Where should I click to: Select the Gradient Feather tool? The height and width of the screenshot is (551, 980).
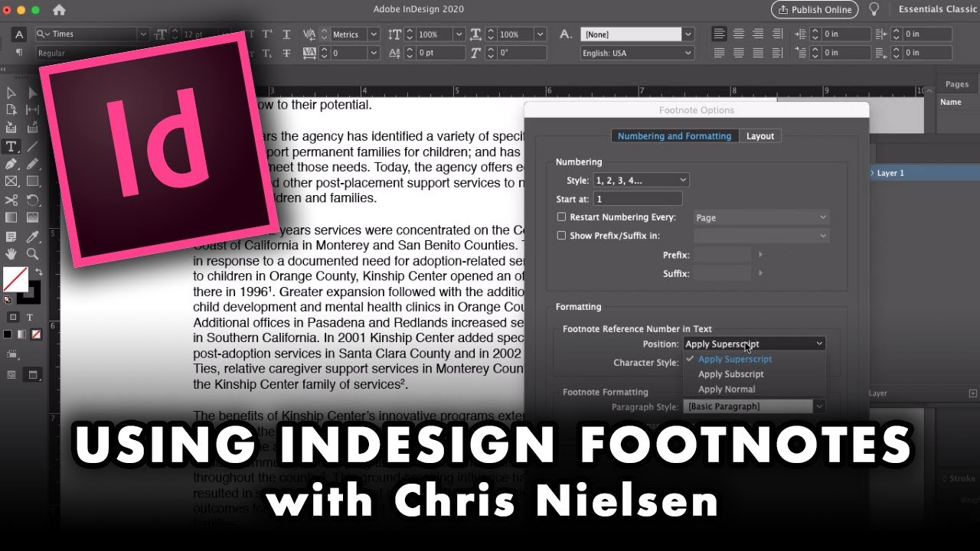(x=33, y=217)
